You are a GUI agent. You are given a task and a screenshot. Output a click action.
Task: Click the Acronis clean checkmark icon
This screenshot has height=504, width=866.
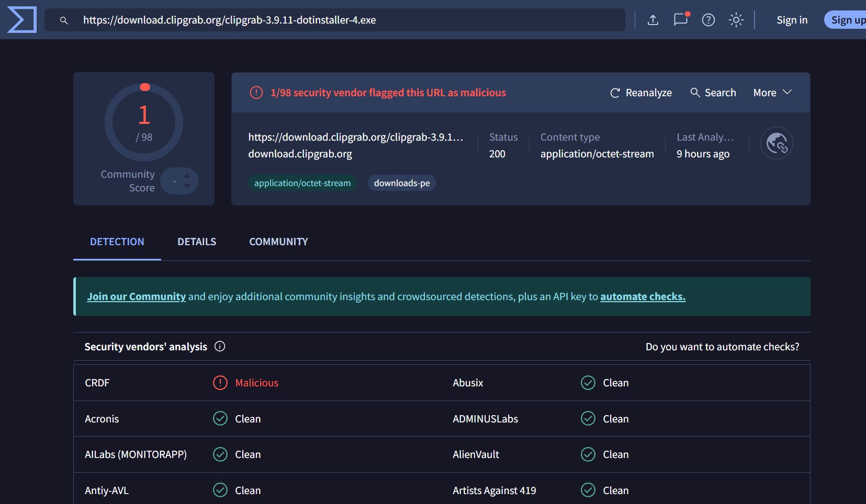(x=220, y=419)
